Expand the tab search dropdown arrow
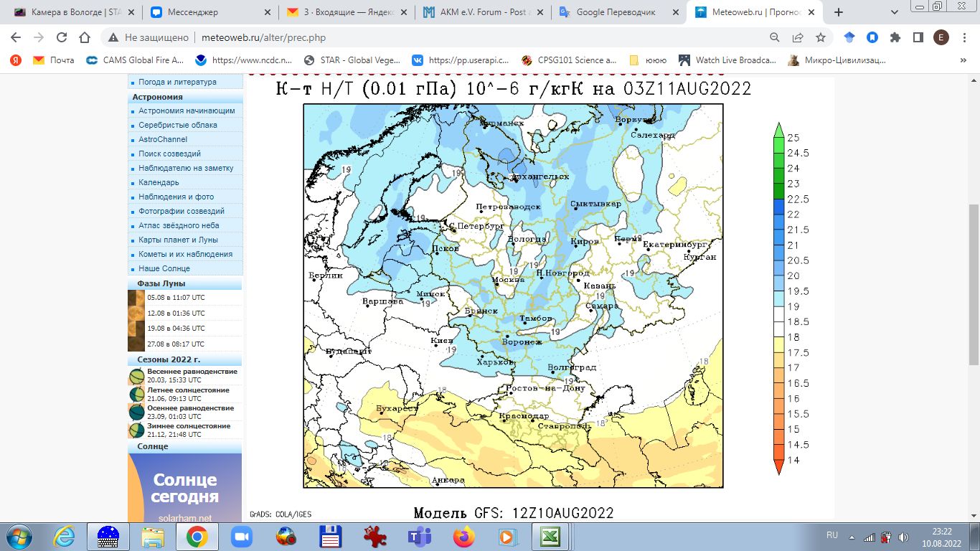Image resolution: width=980 pixels, height=551 pixels. [x=894, y=12]
